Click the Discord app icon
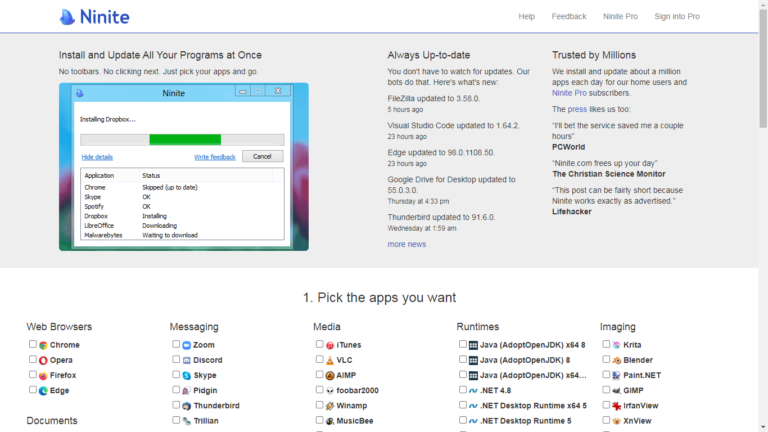 (187, 360)
